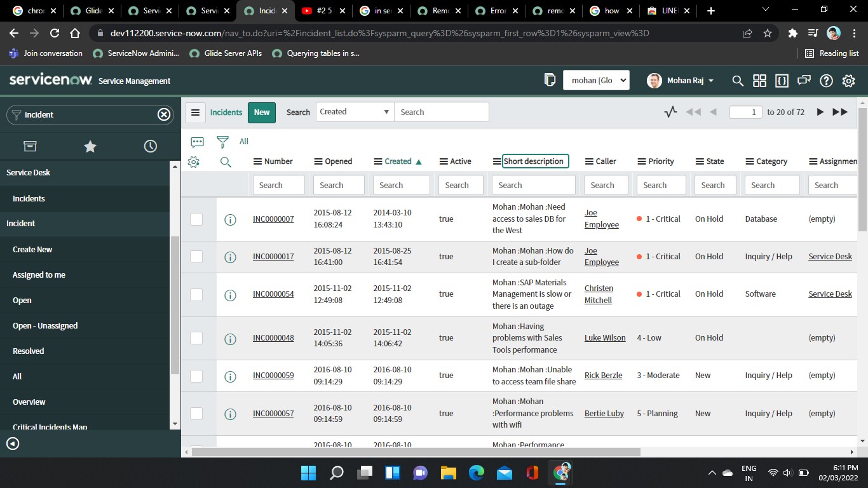Click the green New button
This screenshot has width=868, height=488.
(262, 112)
